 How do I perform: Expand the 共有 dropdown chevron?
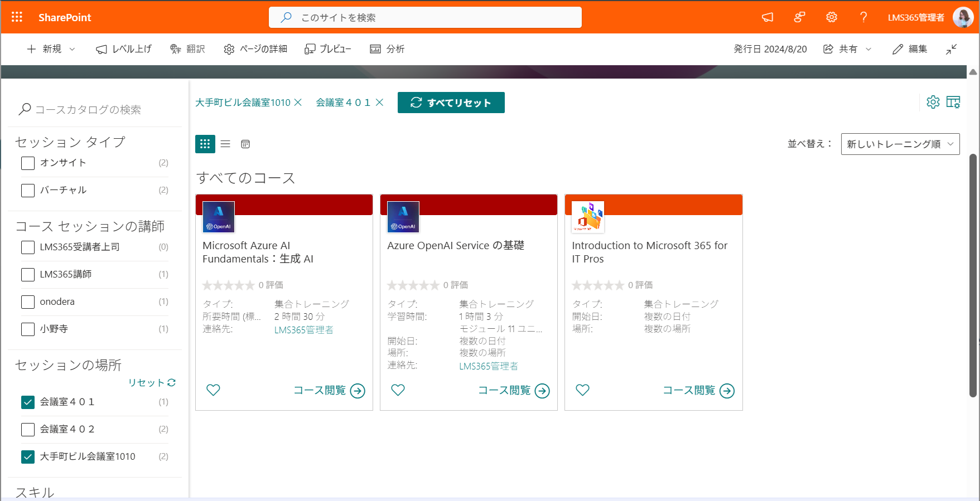point(868,49)
